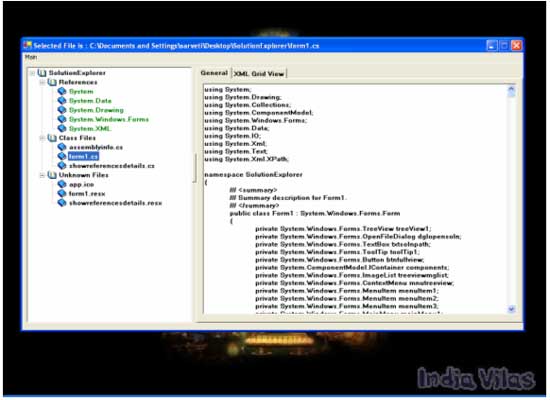The height and width of the screenshot is (400, 550).
Task: Click the icon beside System.Data
Action: tap(62, 101)
